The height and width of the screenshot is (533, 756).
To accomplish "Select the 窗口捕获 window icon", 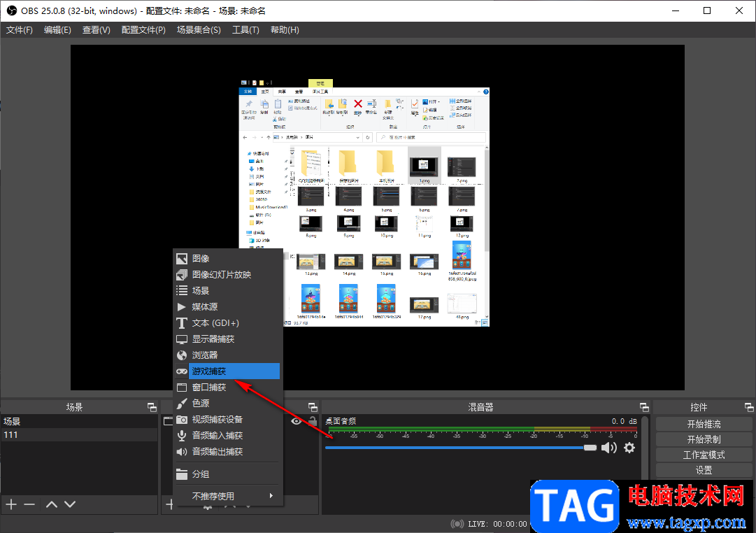I will (182, 388).
